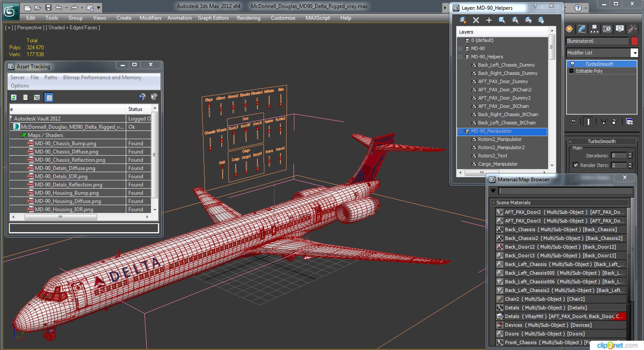The height and width of the screenshot is (350, 644).
Task: Click the Perspective viewport label
Action: [30, 27]
